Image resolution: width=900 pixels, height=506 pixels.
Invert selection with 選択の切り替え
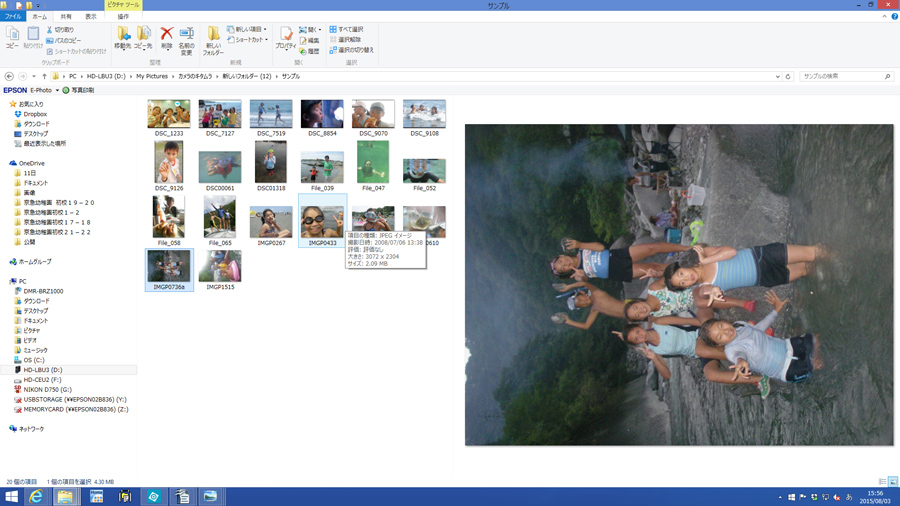352,50
